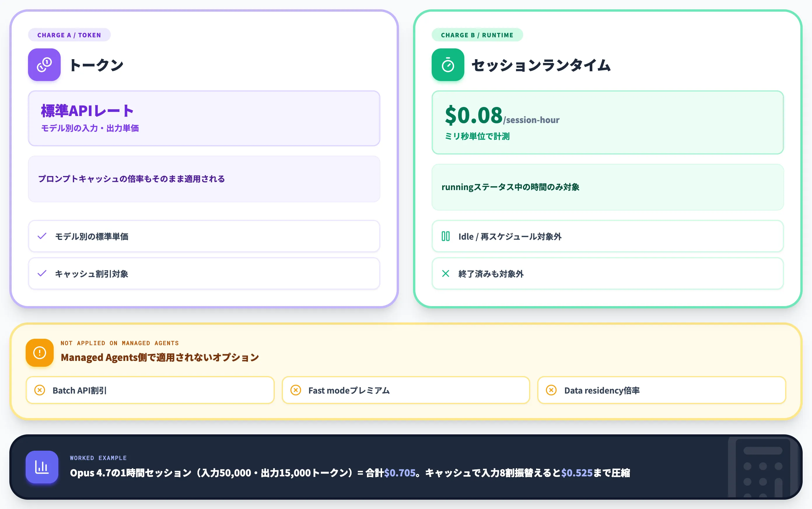Click the モデル別の標準単価 row
Screen dimensions: 812x509
point(204,236)
